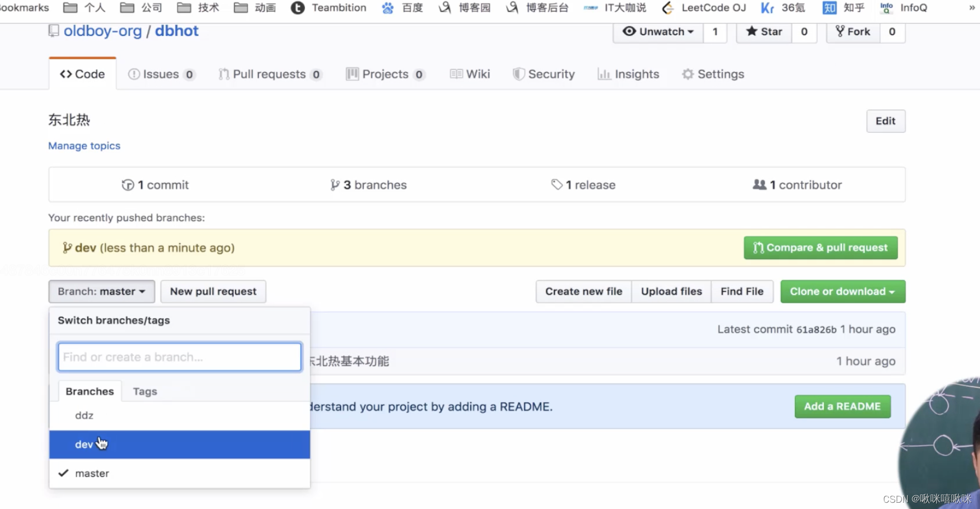Click the Code tab brackets icon
Screen dimensions: 980x509
coord(66,74)
